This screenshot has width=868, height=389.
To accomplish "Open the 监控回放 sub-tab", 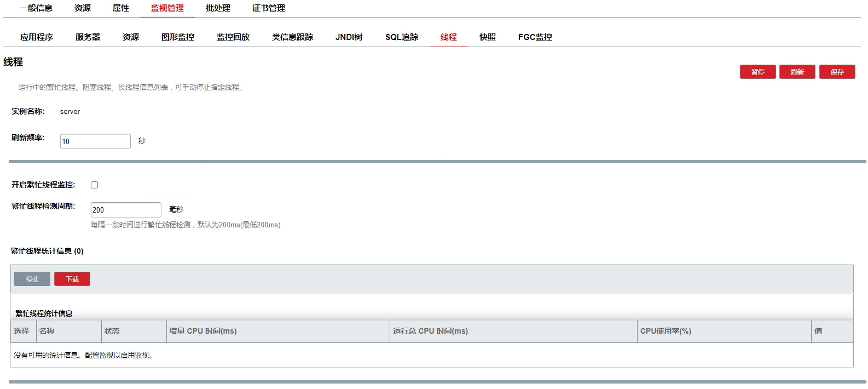I will (x=233, y=37).
